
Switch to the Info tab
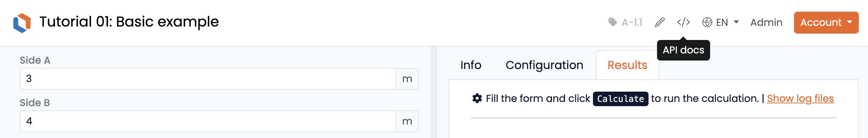[471, 65]
